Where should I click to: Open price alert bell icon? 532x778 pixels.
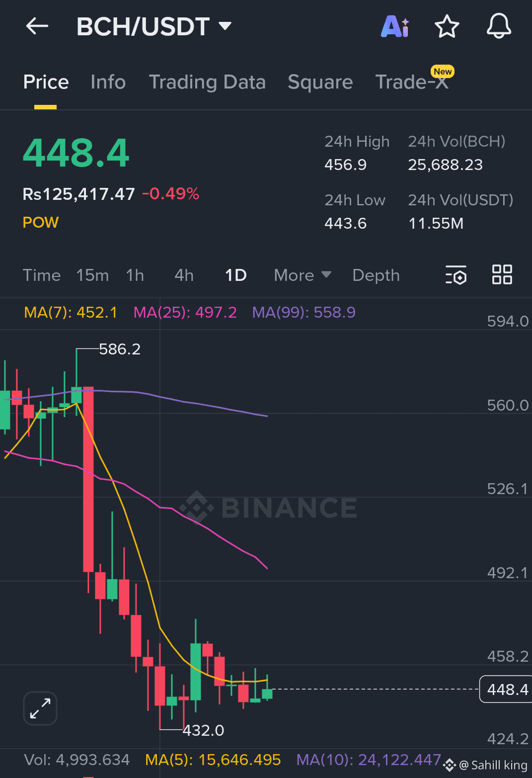pos(499,26)
